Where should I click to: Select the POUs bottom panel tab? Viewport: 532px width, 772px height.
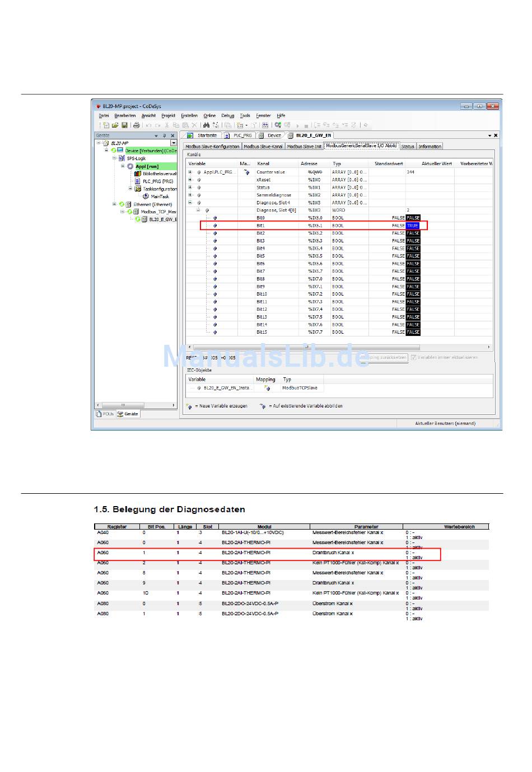(105, 414)
